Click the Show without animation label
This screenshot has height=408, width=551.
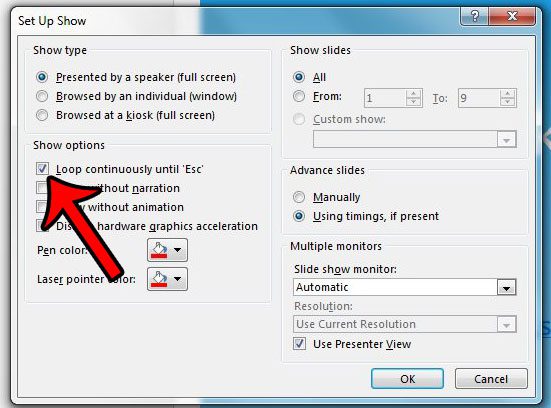pos(136,207)
